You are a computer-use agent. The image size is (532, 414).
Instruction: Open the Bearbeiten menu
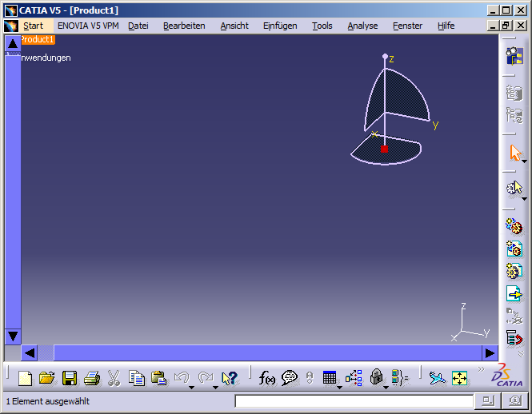tap(184, 26)
